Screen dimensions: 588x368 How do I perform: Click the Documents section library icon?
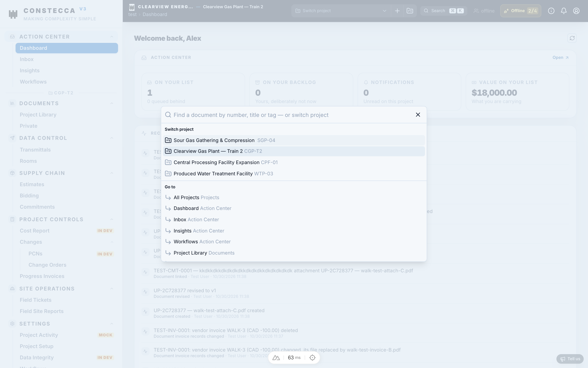pos(12,103)
